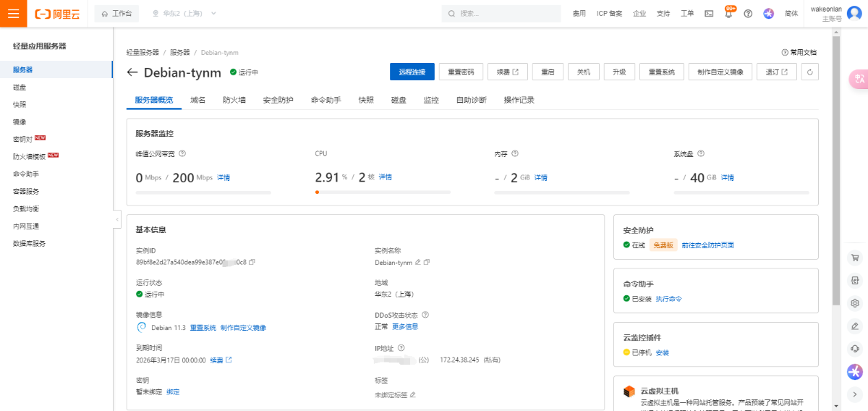The width and height of the screenshot is (868, 411).
Task: Open Cloud Shell terminal icon
Action: (709, 14)
